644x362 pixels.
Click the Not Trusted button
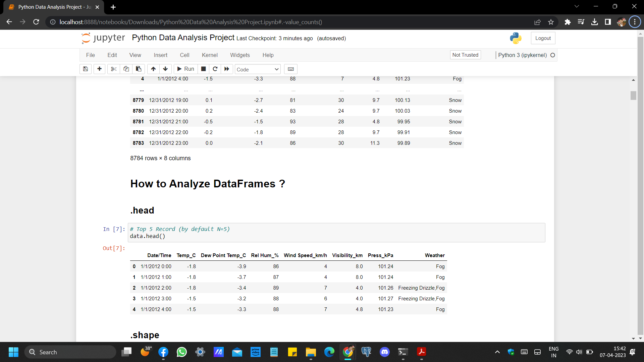coord(465,55)
